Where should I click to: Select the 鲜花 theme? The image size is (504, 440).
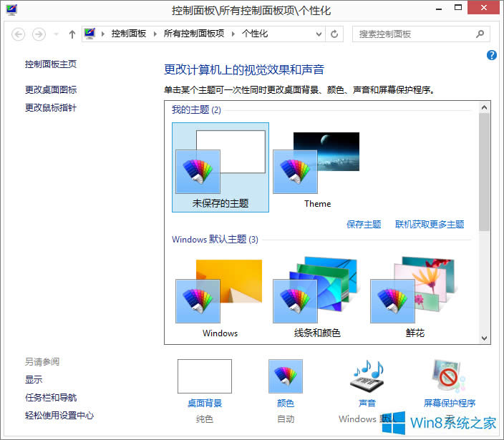pos(415,297)
